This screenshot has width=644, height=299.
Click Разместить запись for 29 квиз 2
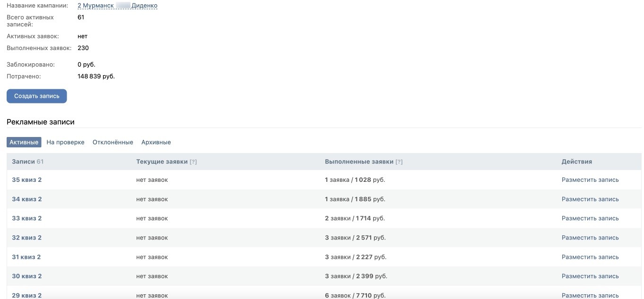[590, 296]
